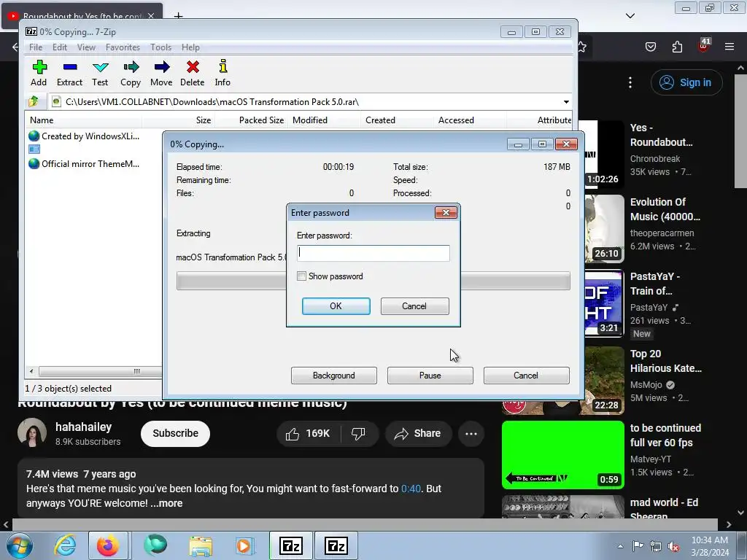Click OK in the Enter password dialog
The image size is (747, 560).
pos(336,306)
